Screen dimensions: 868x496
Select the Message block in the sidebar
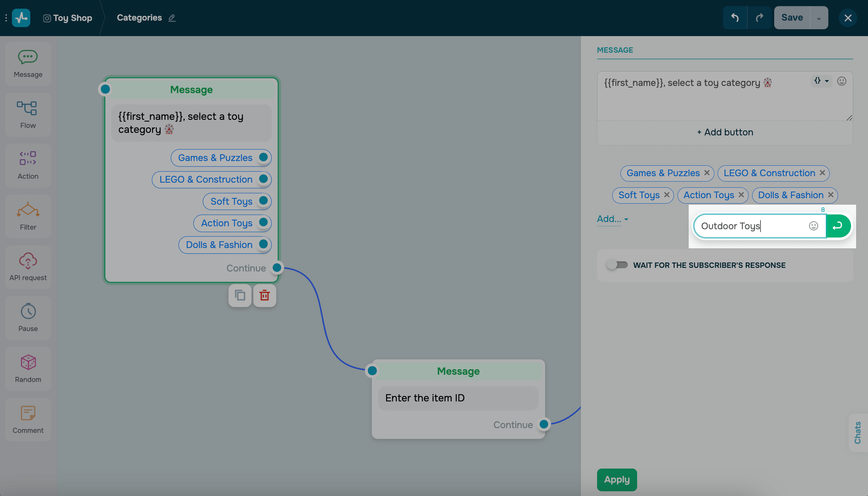[28, 64]
